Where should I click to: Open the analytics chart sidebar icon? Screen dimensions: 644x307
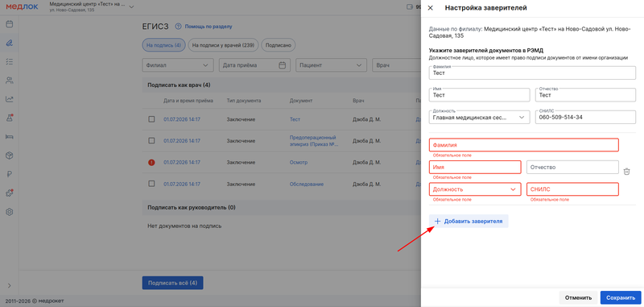tap(9, 99)
